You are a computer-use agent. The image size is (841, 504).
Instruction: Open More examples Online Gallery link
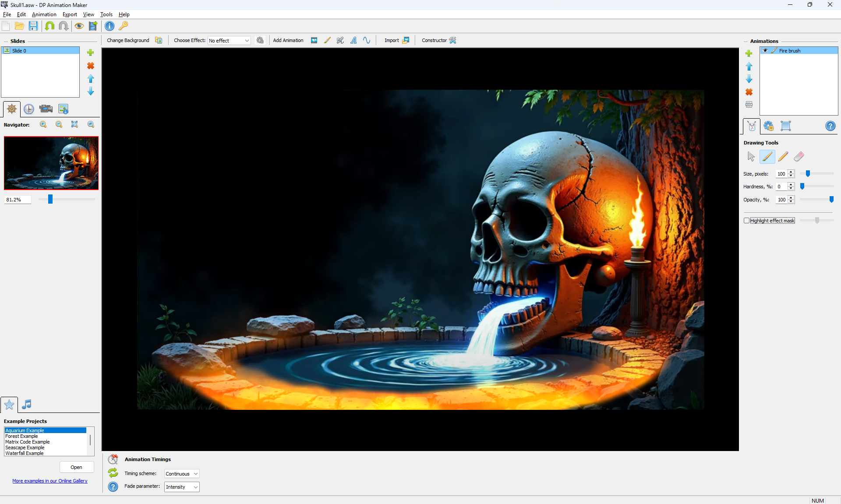pos(50,481)
